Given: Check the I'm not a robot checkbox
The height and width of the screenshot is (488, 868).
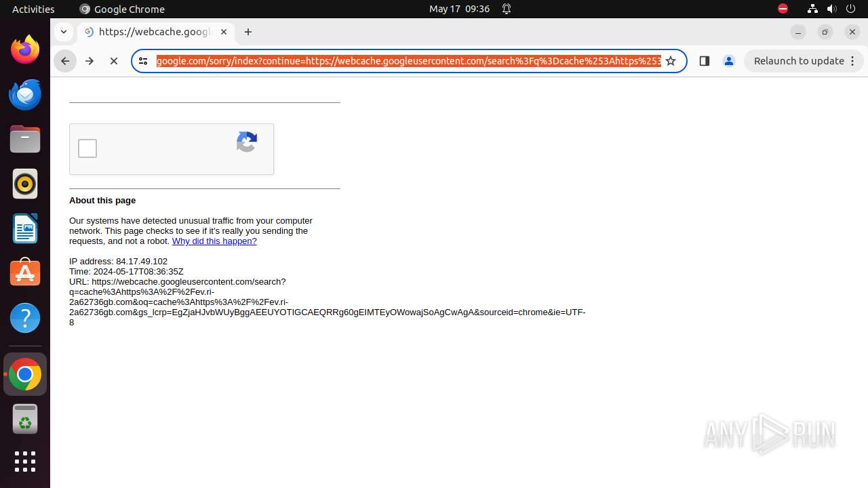Looking at the screenshot, I should (x=87, y=148).
